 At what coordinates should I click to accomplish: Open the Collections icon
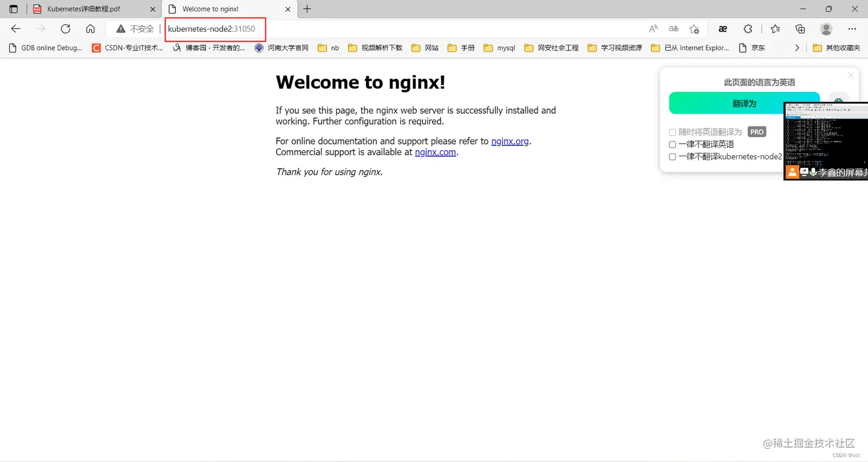pos(800,29)
